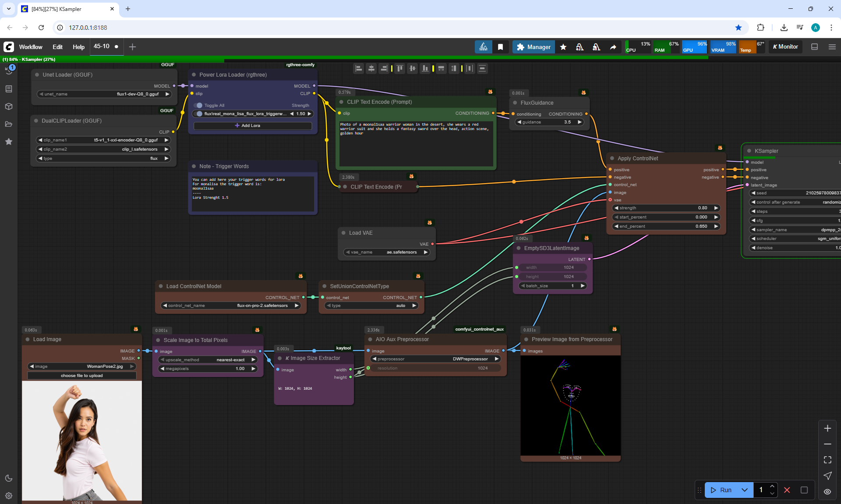
Task: Click the share arrow icon
Action: (613, 47)
